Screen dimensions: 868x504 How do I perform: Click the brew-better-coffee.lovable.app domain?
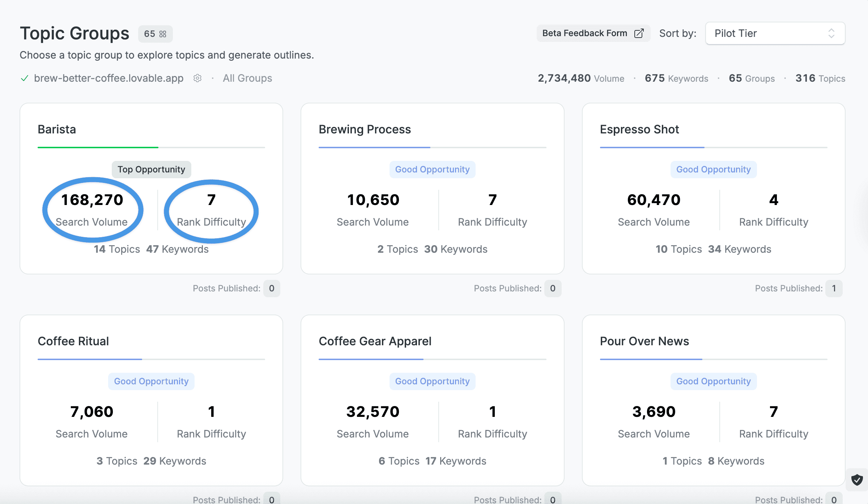pos(109,78)
